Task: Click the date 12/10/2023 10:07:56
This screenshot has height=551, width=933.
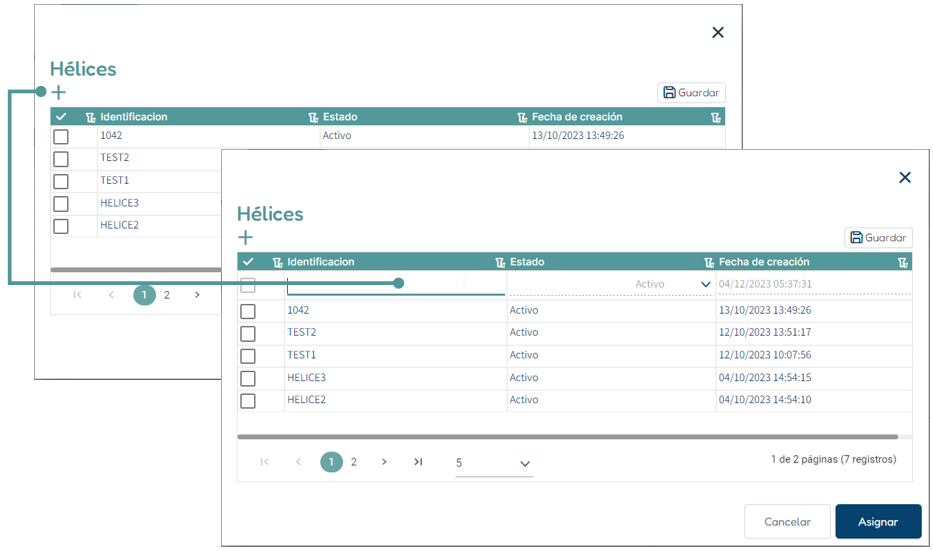Action: pos(765,355)
